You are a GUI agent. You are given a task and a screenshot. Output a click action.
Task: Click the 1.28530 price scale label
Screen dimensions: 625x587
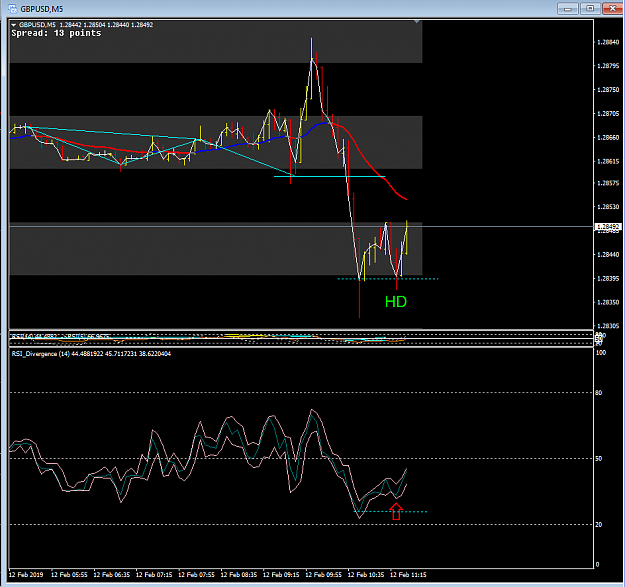[608, 206]
